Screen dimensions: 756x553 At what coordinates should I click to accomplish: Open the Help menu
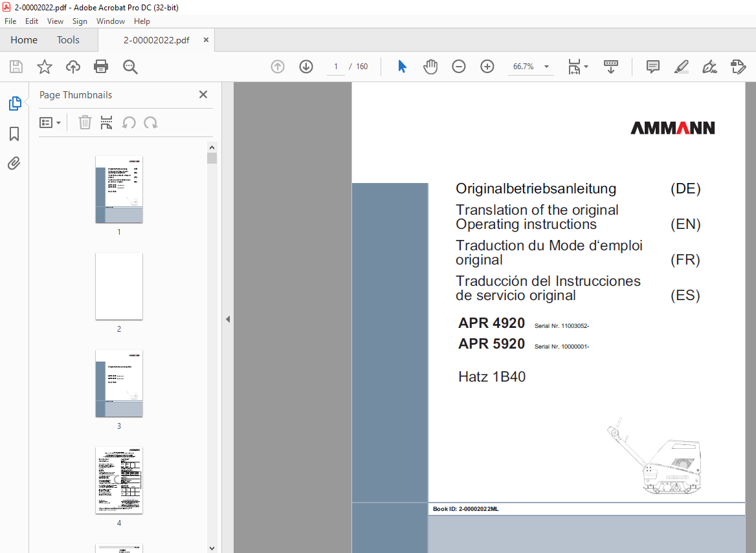tap(142, 21)
